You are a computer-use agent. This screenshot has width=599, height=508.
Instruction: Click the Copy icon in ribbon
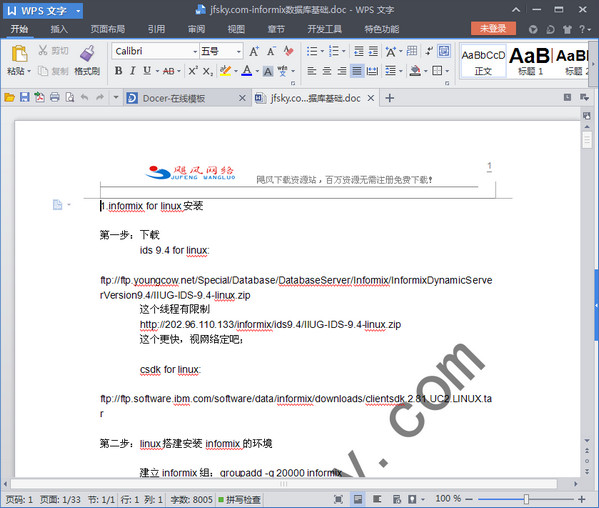[43, 71]
